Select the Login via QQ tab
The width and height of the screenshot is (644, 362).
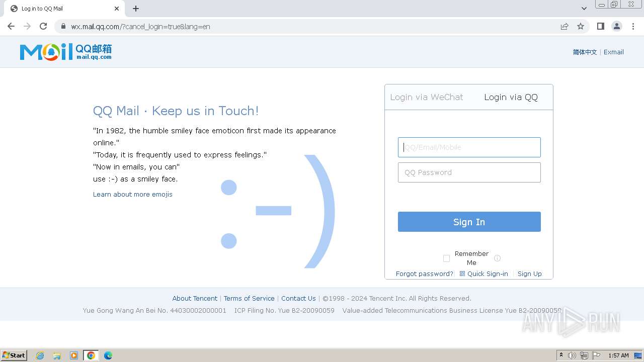(511, 97)
